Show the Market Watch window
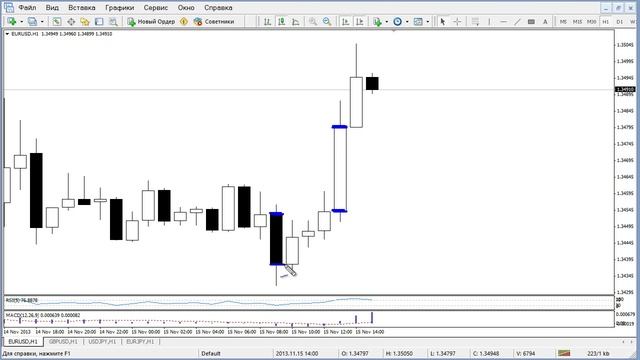This screenshot has height=360, width=640. pos(57,22)
